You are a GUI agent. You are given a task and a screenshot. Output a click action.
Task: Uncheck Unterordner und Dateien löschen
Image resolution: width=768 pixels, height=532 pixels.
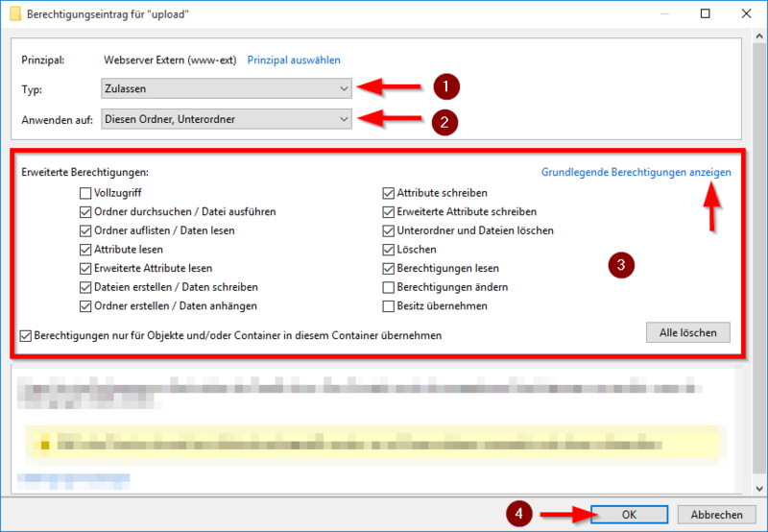click(389, 230)
